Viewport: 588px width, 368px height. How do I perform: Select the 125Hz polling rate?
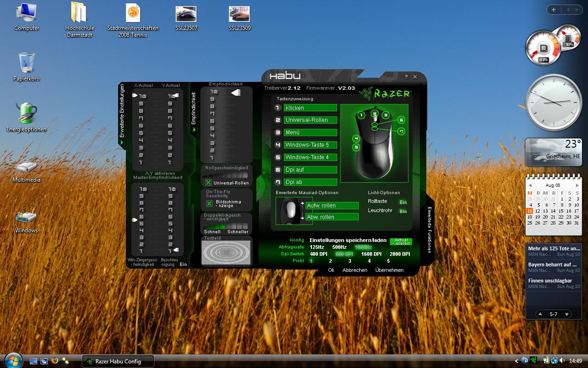click(x=317, y=247)
